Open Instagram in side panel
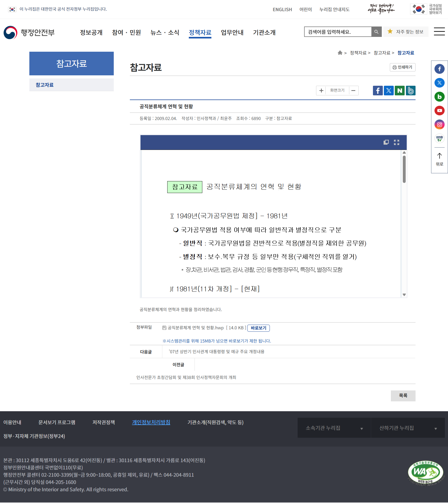The image size is (448, 503). 439,124
